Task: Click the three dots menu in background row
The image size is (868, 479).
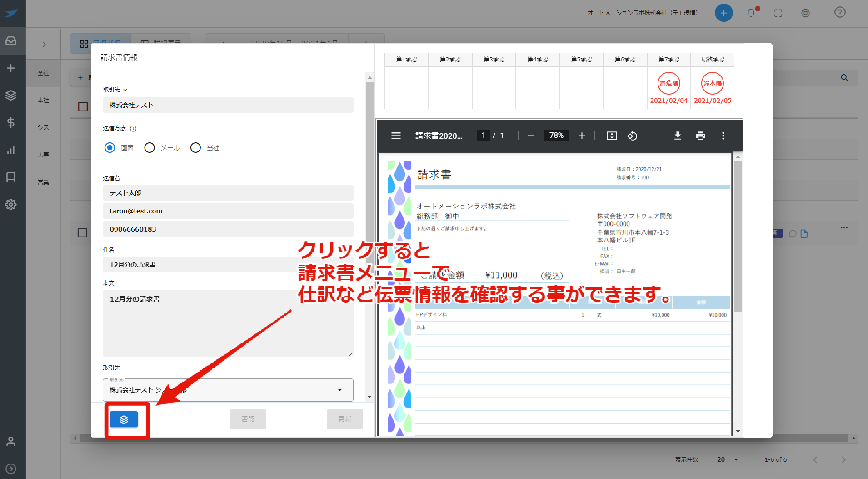Action: 844,227
